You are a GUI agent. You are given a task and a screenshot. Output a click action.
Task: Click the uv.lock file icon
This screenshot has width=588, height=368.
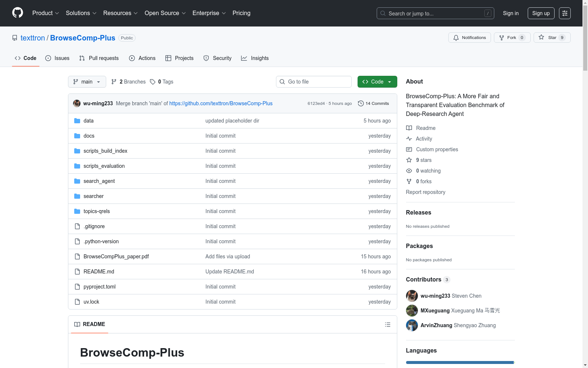[x=77, y=302]
